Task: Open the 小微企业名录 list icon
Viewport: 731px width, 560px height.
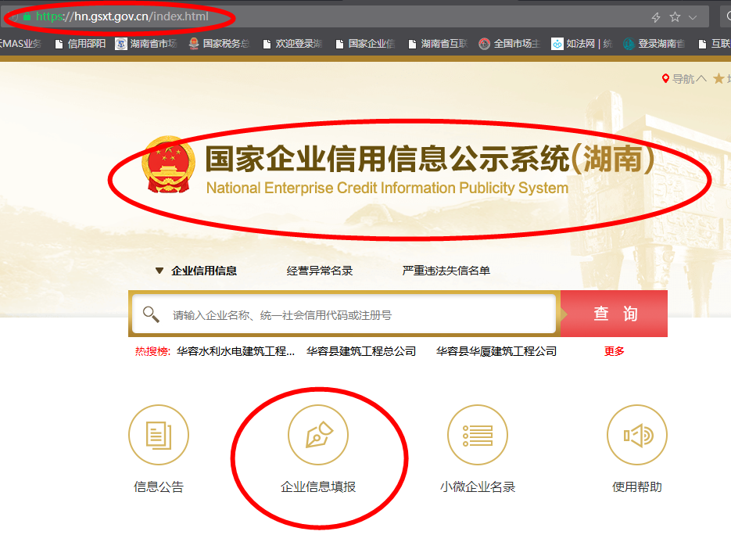Action: click(x=478, y=435)
